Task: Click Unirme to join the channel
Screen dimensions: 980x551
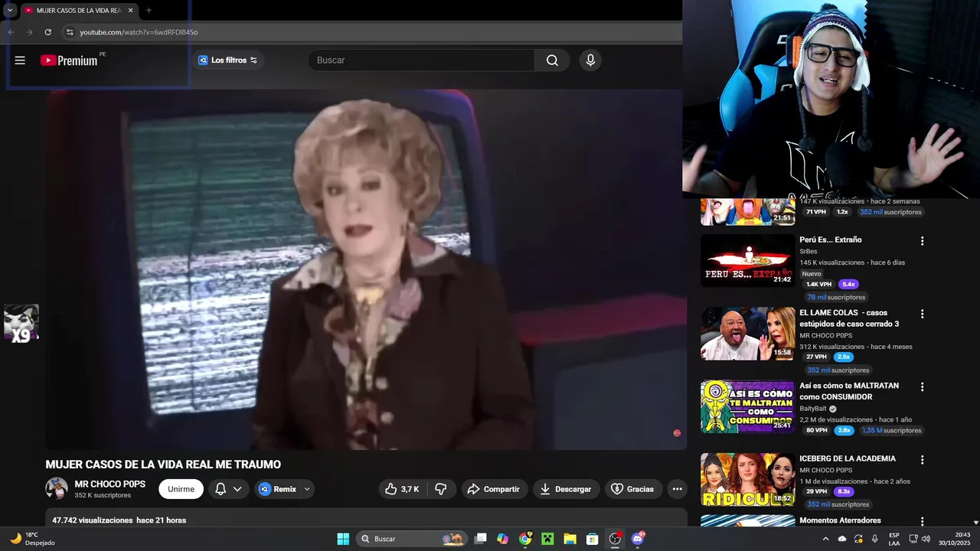Action: click(x=181, y=489)
